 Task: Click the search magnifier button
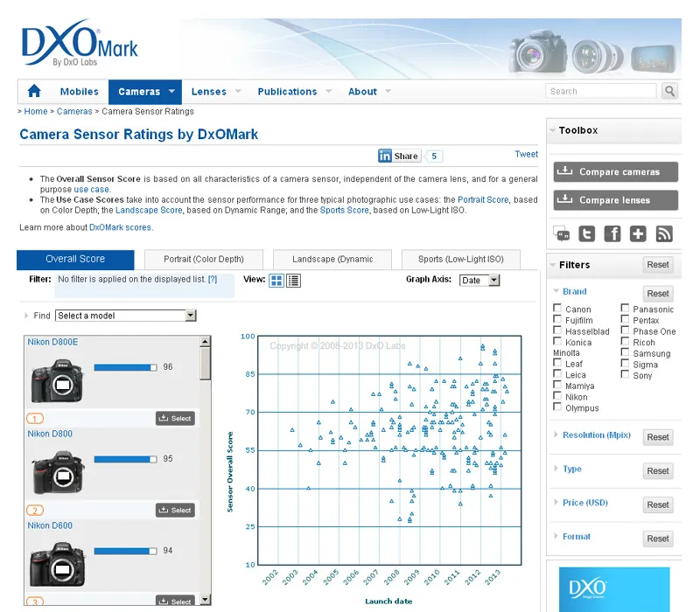tap(669, 91)
